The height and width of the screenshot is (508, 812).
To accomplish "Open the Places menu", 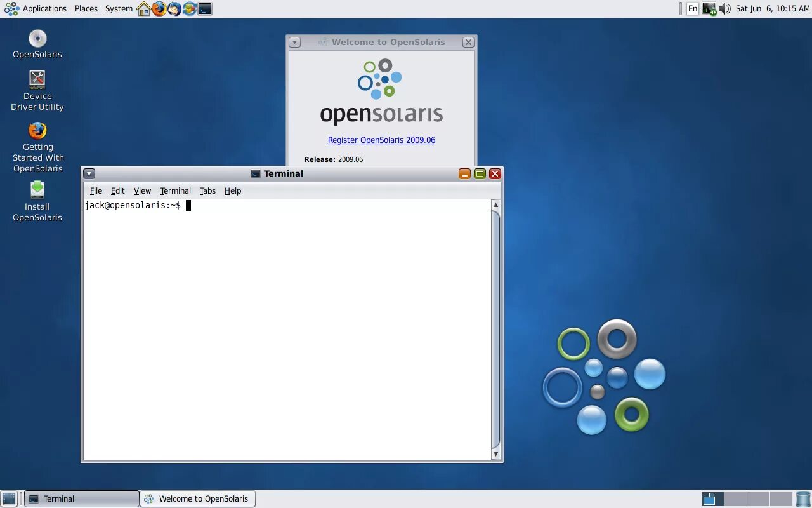I will (x=86, y=9).
